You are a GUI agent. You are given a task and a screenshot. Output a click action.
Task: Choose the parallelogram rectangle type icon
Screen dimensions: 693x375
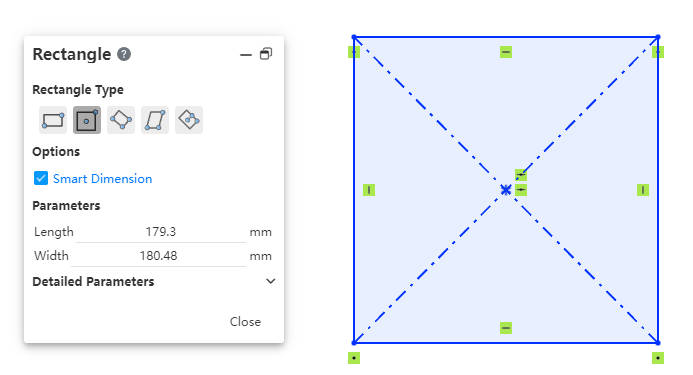(x=155, y=120)
